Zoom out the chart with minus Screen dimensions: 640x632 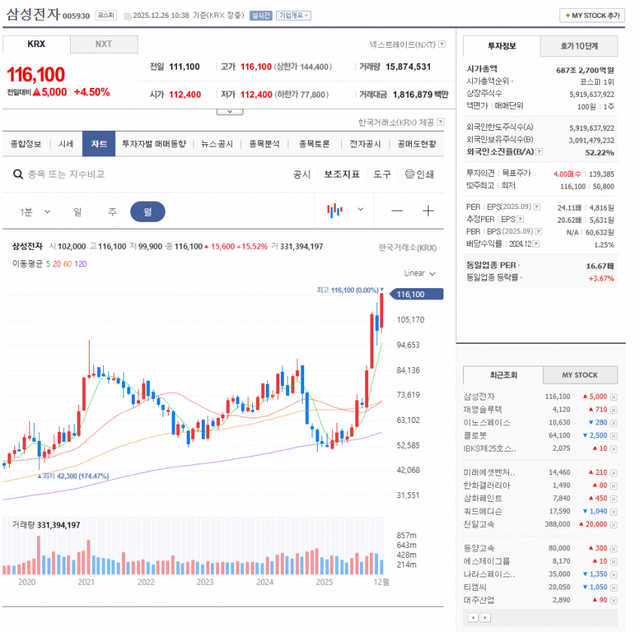397,211
